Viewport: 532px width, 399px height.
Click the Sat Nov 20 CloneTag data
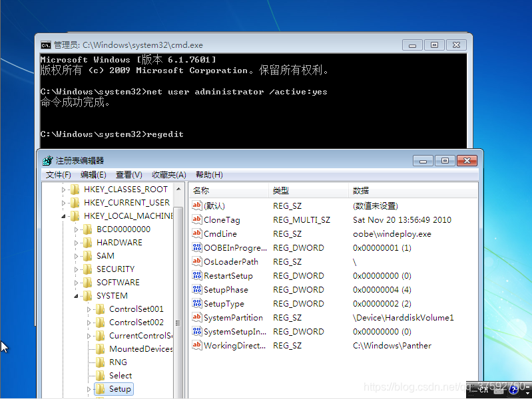click(402, 220)
